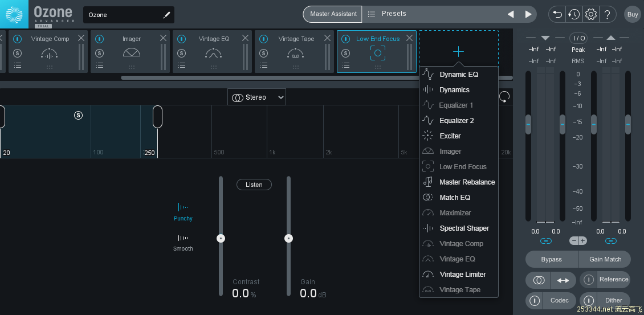The height and width of the screenshot is (315, 644).
Task: Go to previous preset arrow
Action: tap(511, 14)
